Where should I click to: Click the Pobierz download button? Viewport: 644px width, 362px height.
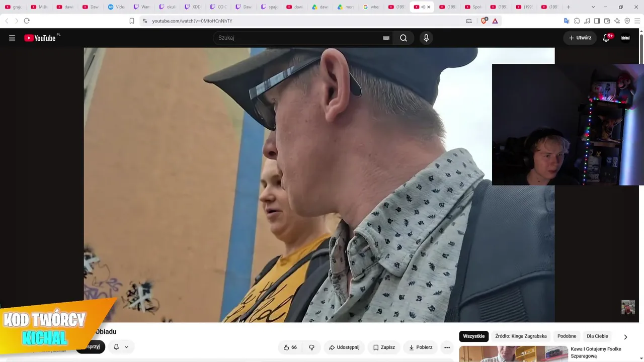click(421, 347)
